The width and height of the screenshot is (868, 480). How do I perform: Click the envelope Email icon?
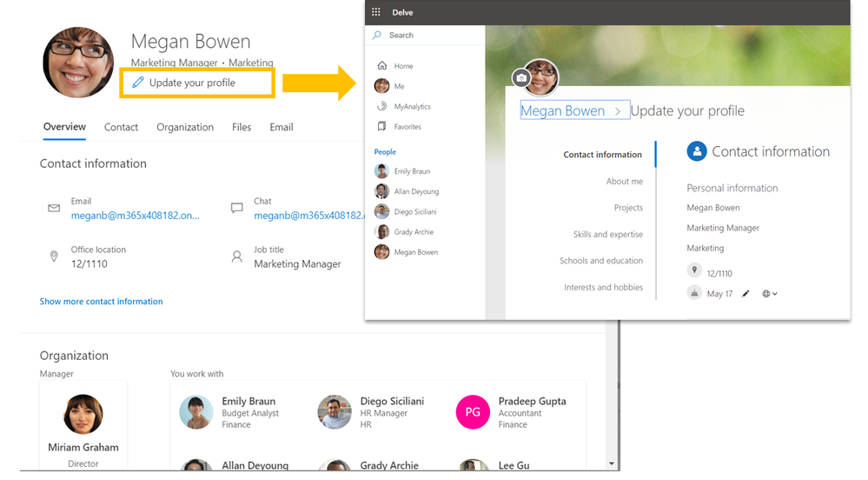[54, 209]
